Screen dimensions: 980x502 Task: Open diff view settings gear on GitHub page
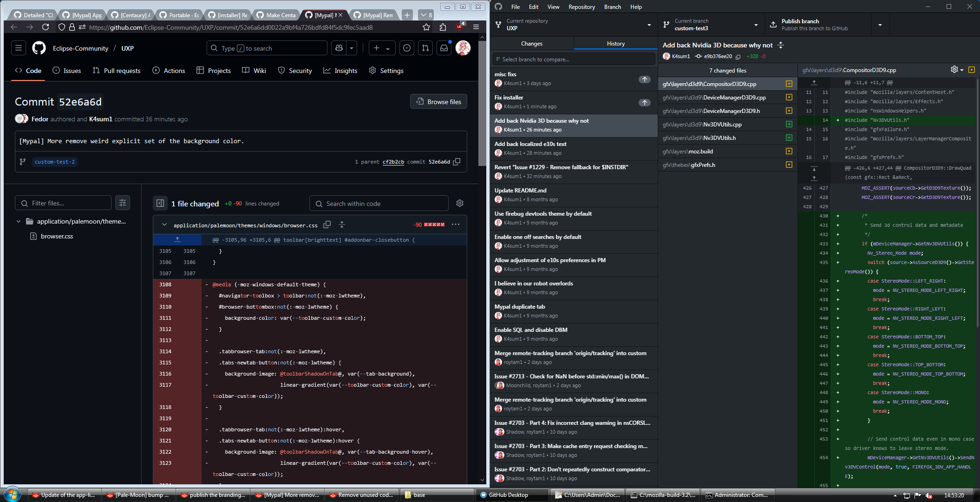click(x=459, y=204)
